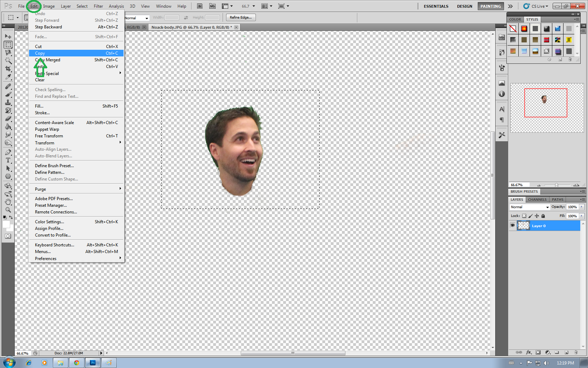The width and height of the screenshot is (588, 368).
Task: Add a layer mask icon
Action: pyautogui.click(x=538, y=352)
